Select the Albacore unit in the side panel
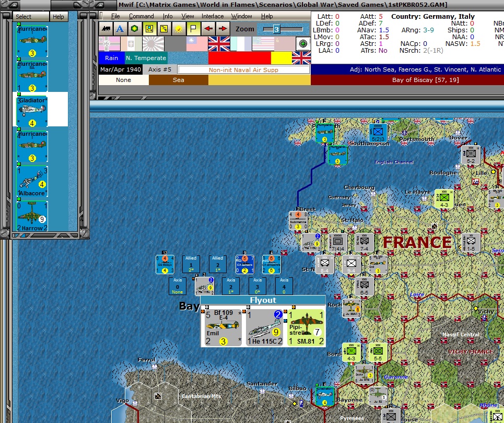This screenshot has width=504, height=423. 32,181
